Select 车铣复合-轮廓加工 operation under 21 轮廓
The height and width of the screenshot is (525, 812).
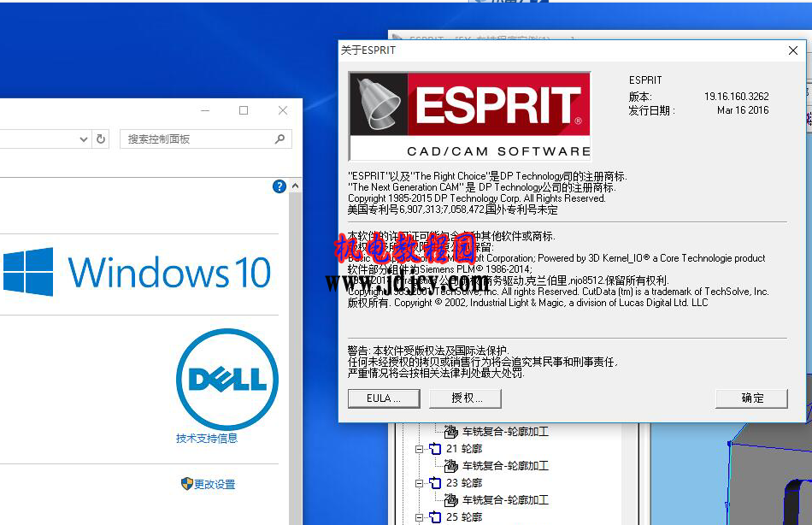coord(505,466)
